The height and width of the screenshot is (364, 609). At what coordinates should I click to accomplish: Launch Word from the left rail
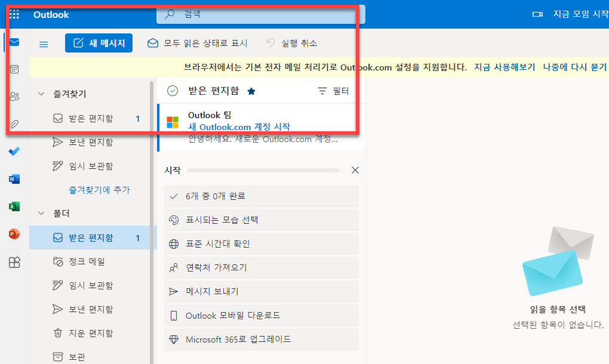[14, 179]
